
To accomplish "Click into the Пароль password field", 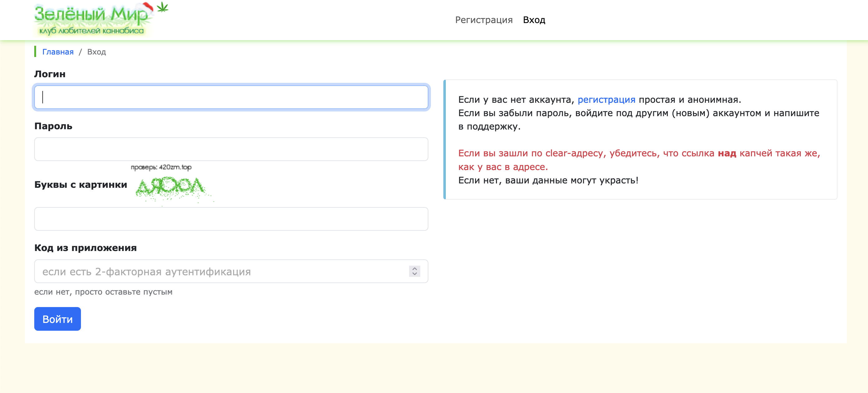I will point(231,149).
